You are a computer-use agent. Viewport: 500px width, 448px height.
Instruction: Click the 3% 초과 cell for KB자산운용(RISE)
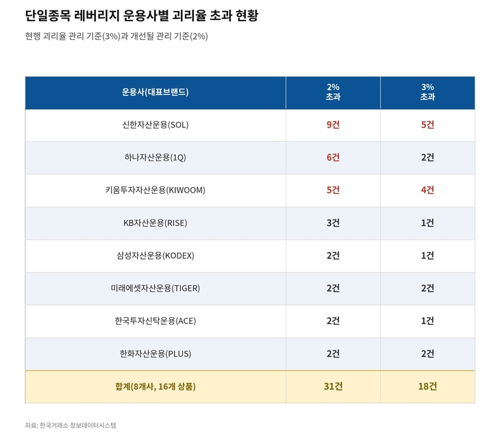coord(427,223)
